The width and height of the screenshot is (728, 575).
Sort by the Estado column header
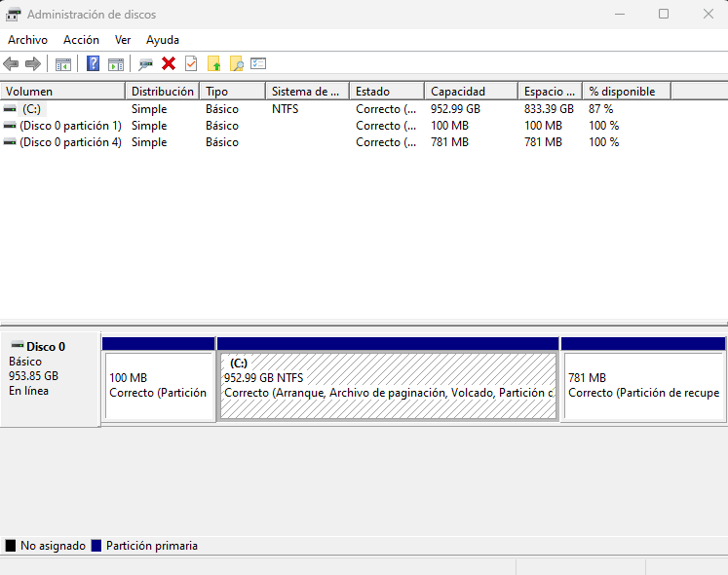click(x=387, y=92)
